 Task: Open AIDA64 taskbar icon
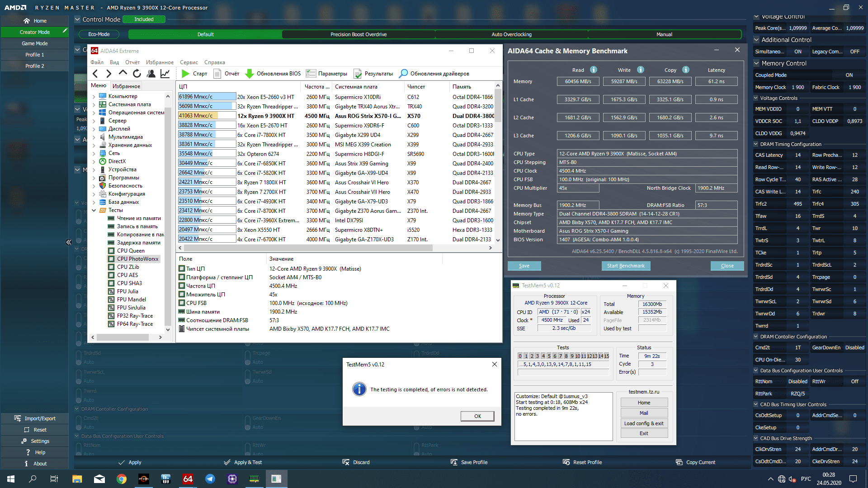(x=188, y=479)
